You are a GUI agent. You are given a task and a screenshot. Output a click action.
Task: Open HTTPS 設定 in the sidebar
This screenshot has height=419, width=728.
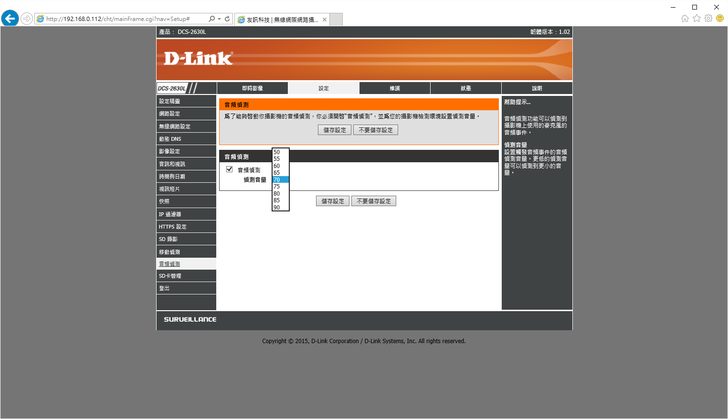pos(186,227)
